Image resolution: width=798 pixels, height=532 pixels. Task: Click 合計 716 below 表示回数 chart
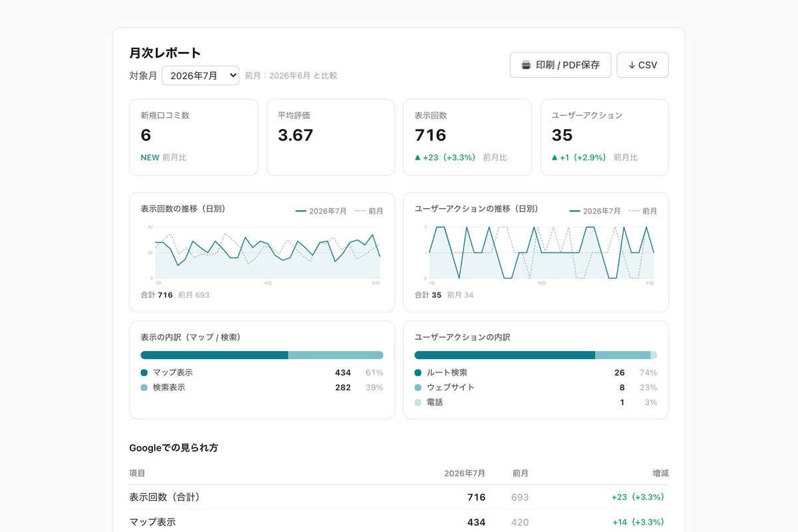pyautogui.click(x=156, y=295)
